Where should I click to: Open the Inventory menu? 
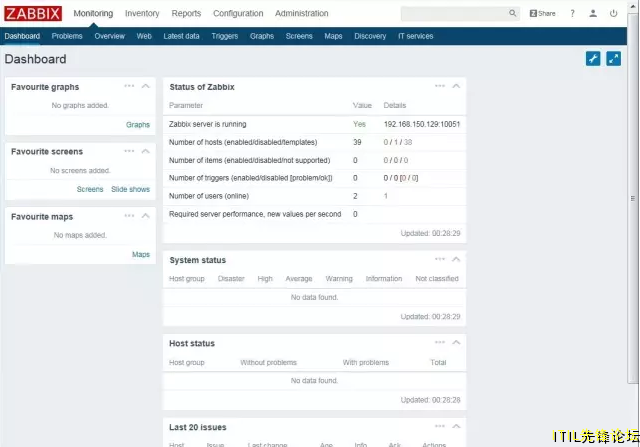(x=142, y=13)
